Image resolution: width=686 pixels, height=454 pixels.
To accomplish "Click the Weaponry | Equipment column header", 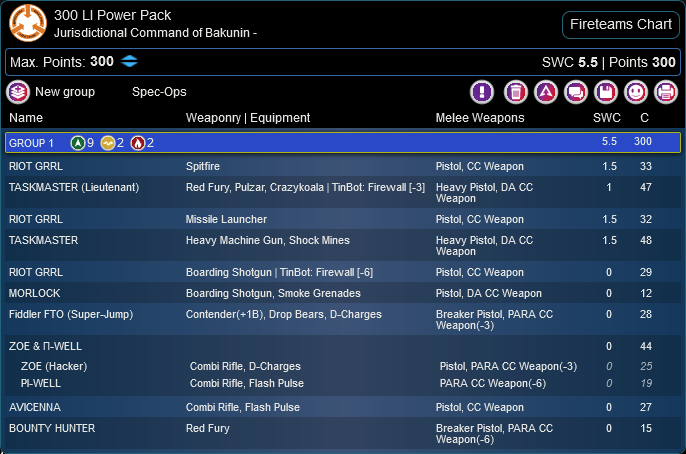I will [x=248, y=118].
